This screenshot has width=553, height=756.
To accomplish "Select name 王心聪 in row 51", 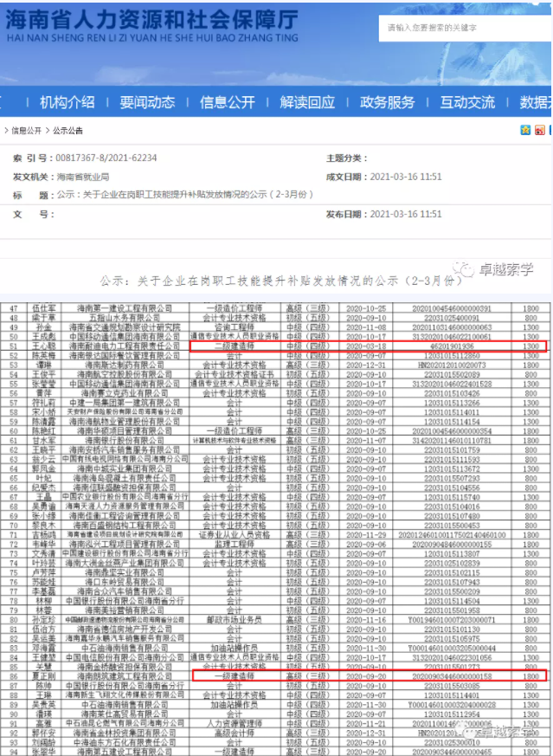I will point(44,346).
